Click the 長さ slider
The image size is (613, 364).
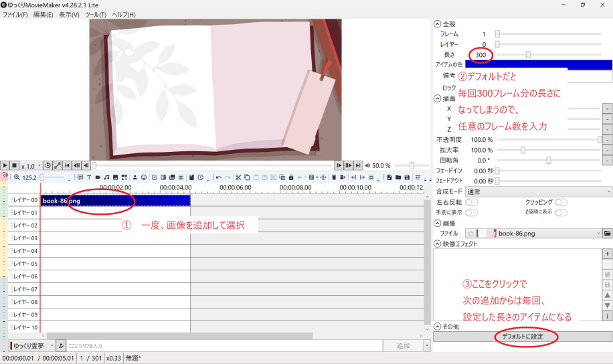point(549,55)
